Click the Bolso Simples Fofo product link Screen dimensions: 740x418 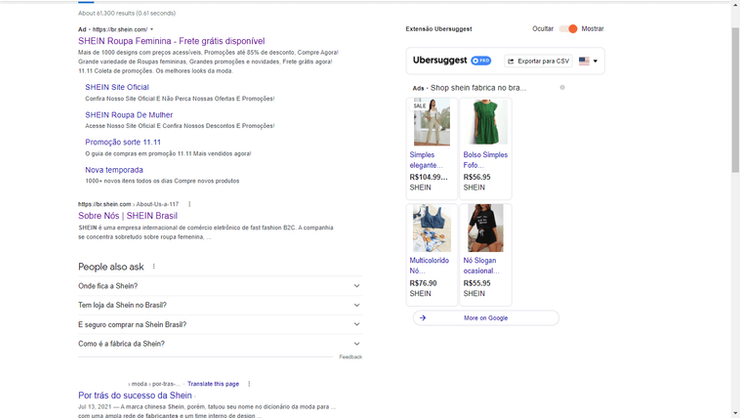tap(485, 160)
